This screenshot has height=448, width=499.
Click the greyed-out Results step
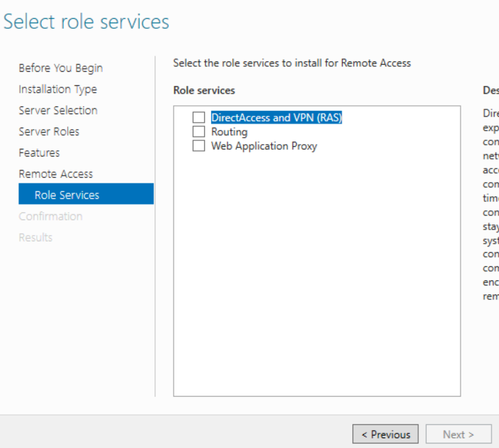tap(35, 238)
